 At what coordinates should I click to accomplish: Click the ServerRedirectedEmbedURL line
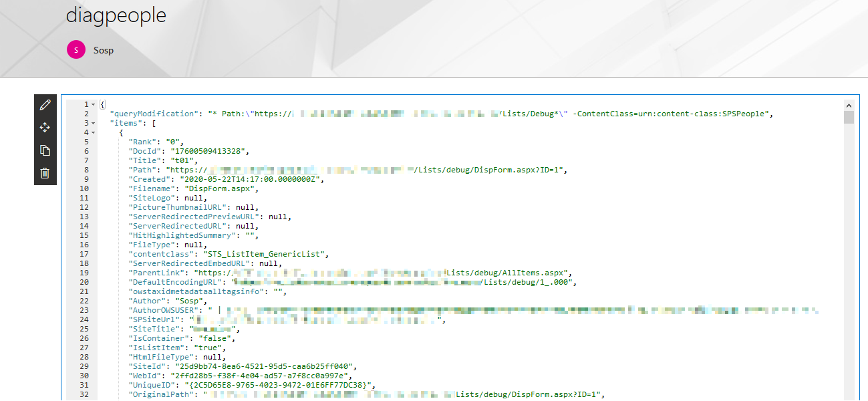click(205, 263)
